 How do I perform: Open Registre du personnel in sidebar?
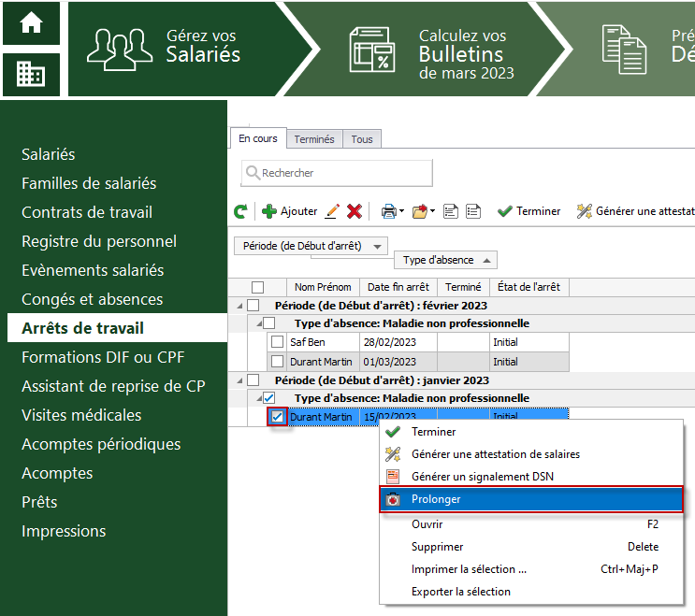99,241
